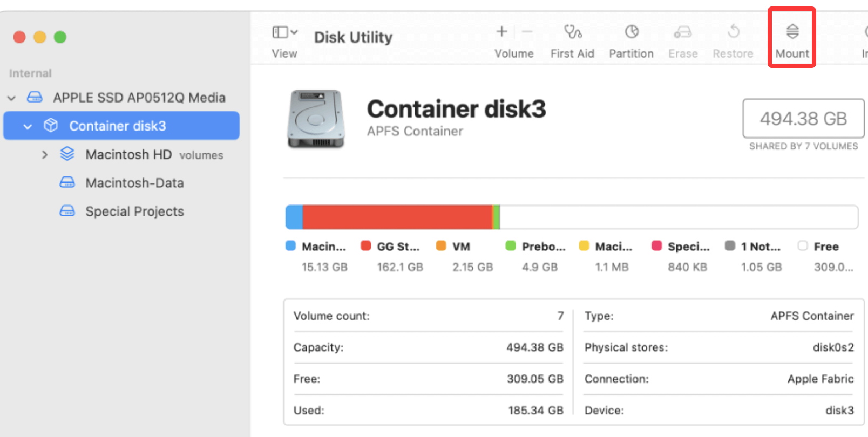Click the Special Projects drive icon
Image resolution: width=868 pixels, height=437 pixels.
(x=67, y=211)
